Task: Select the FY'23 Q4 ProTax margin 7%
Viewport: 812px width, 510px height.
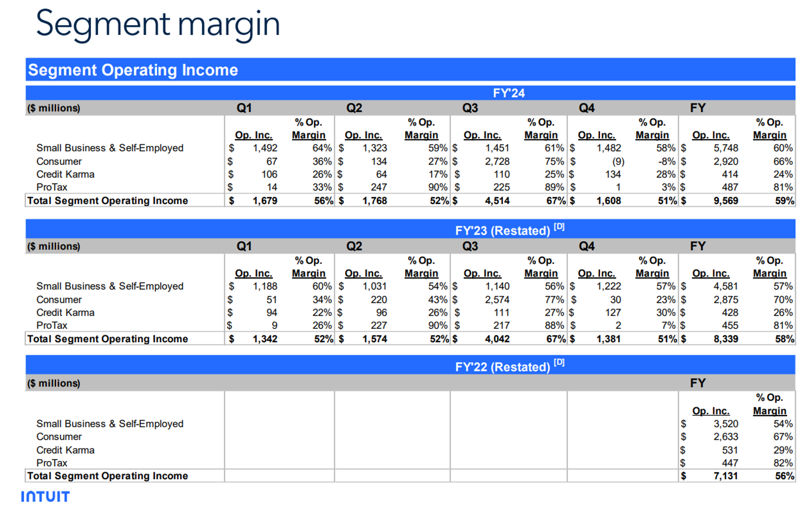Action: tap(668, 326)
